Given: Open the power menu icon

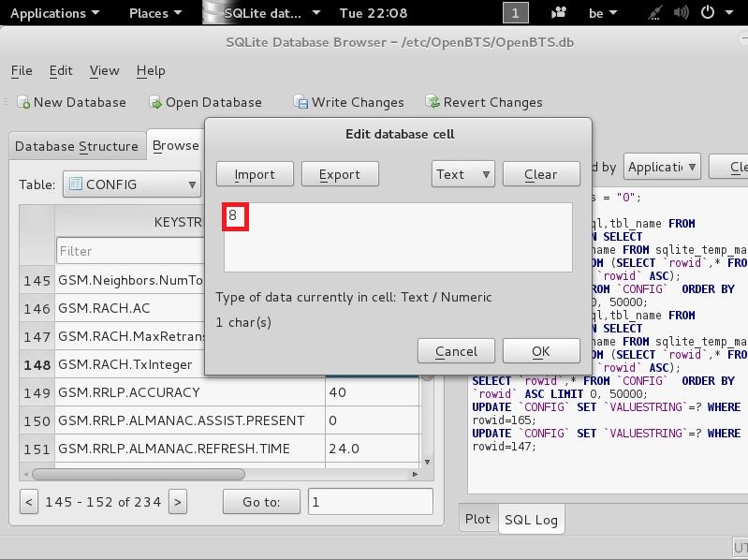Looking at the screenshot, I should (708, 13).
